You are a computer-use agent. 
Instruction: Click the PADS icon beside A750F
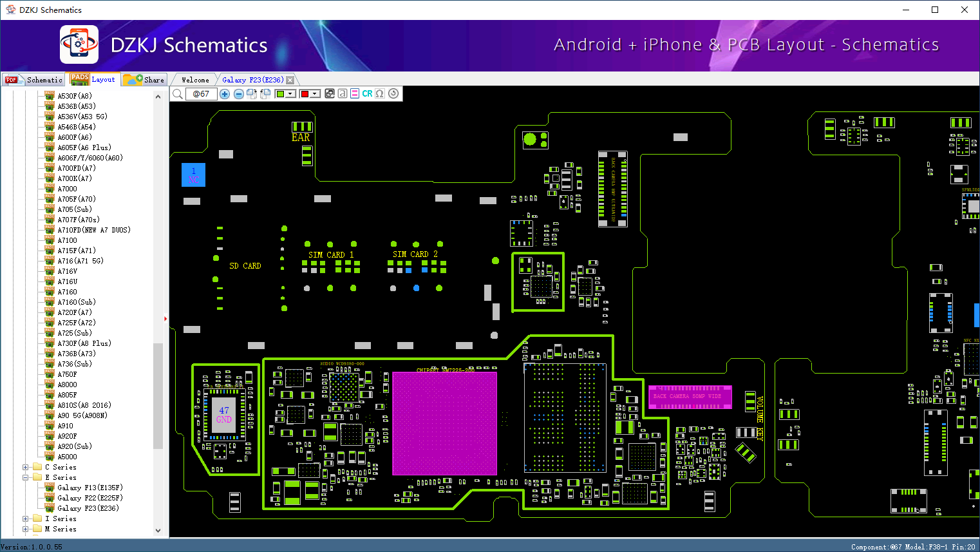click(x=50, y=374)
